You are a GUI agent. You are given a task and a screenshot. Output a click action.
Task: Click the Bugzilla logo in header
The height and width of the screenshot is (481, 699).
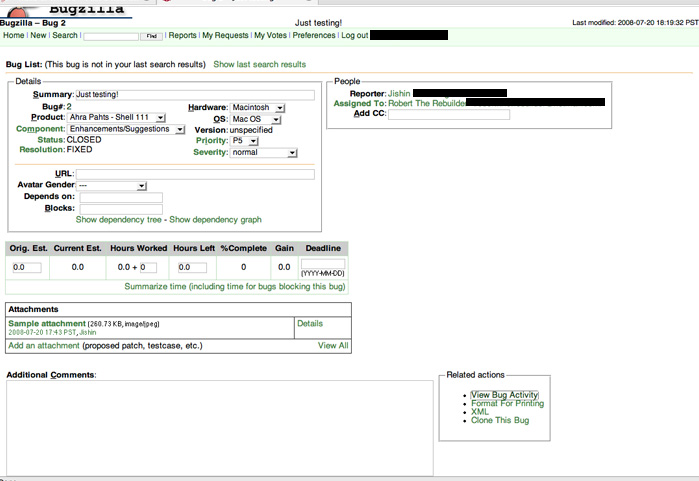pos(67,12)
